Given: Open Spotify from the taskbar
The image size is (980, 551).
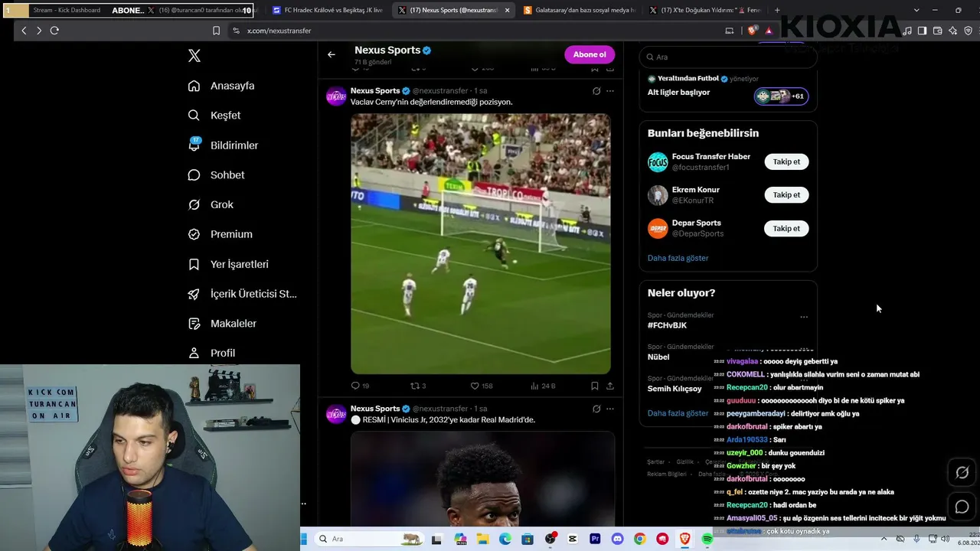Looking at the screenshot, I should point(707,539).
